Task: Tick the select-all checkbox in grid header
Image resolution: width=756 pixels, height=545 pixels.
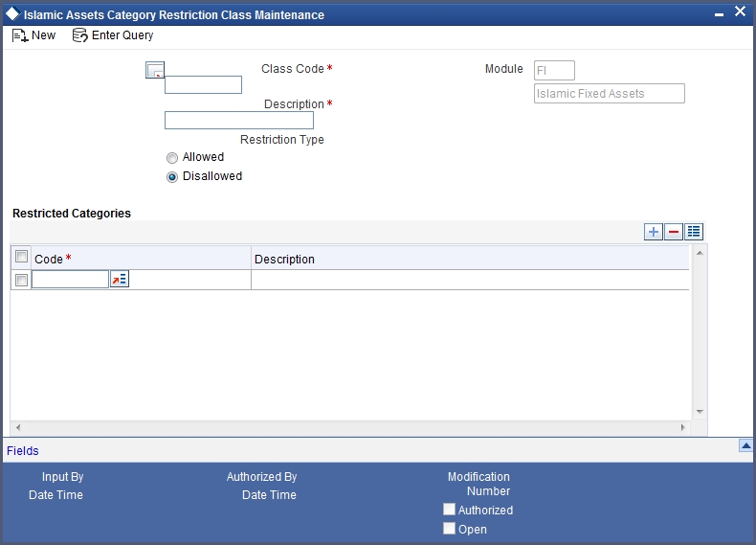Action: (x=21, y=257)
